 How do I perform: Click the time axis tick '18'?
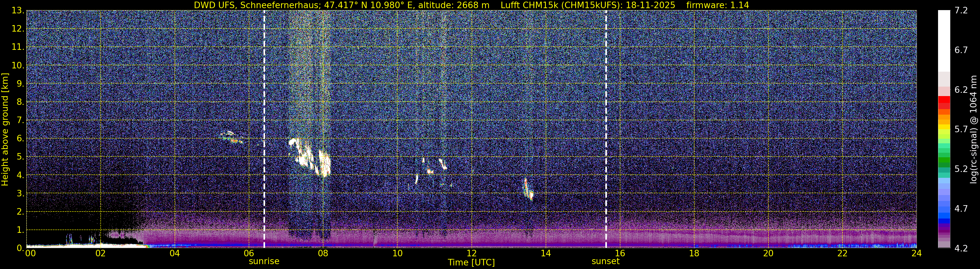pyautogui.click(x=694, y=254)
